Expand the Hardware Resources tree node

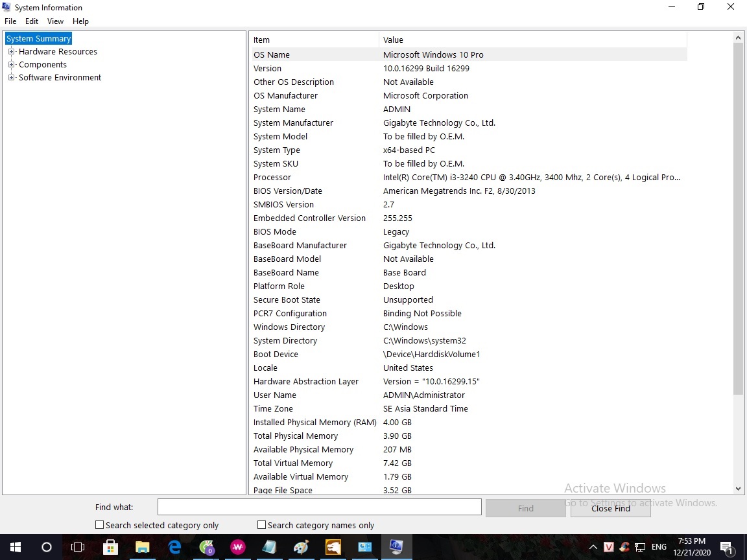pos(11,52)
